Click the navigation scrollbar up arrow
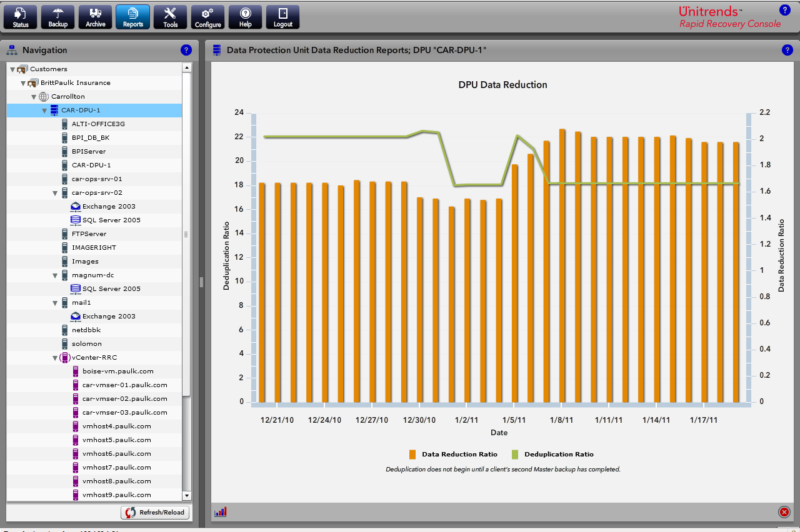Screen dimensions: 800x532 [186, 67]
